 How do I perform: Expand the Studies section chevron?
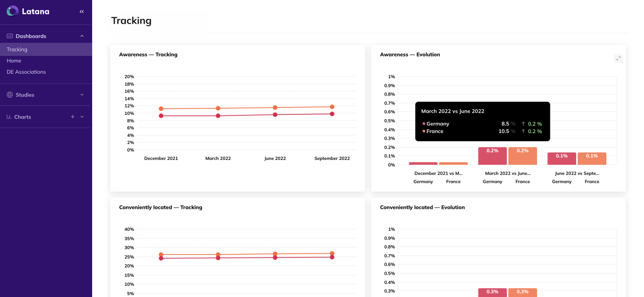[x=82, y=95]
